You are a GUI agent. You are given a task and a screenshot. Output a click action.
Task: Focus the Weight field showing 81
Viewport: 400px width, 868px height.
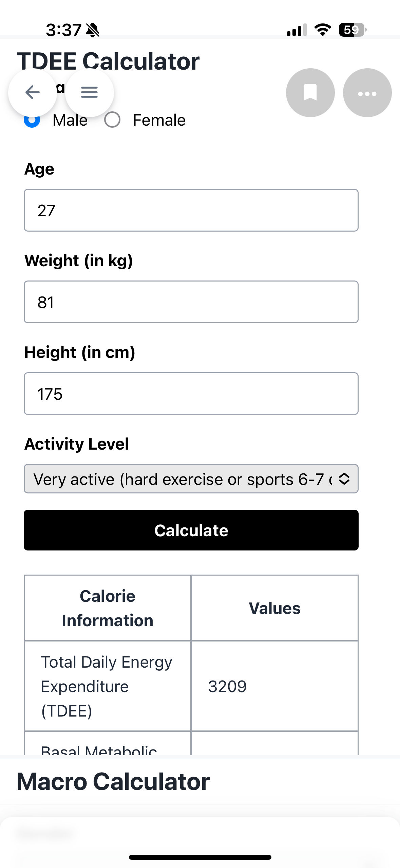(191, 302)
